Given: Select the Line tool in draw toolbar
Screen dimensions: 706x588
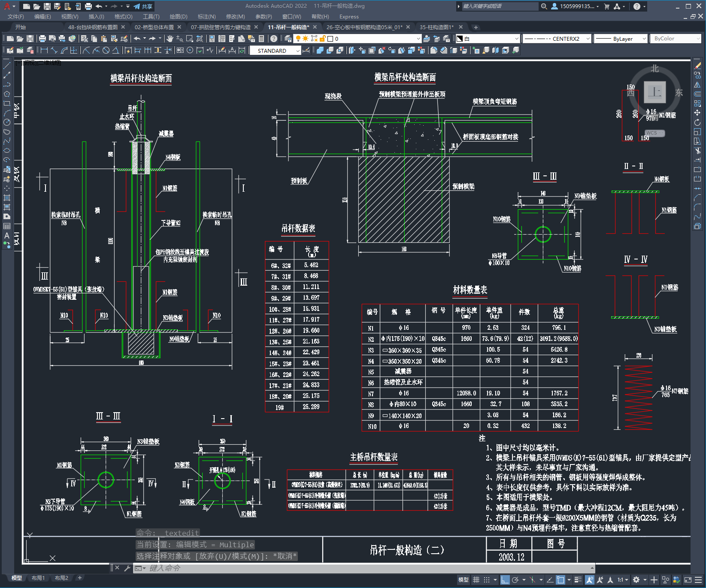Looking at the screenshot, I should [x=7, y=66].
